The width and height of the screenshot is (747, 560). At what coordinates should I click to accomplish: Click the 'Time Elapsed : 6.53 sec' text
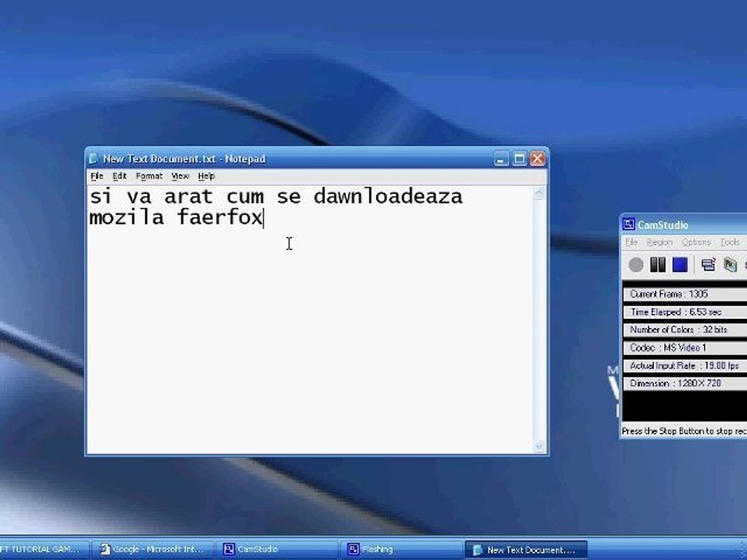click(x=676, y=312)
